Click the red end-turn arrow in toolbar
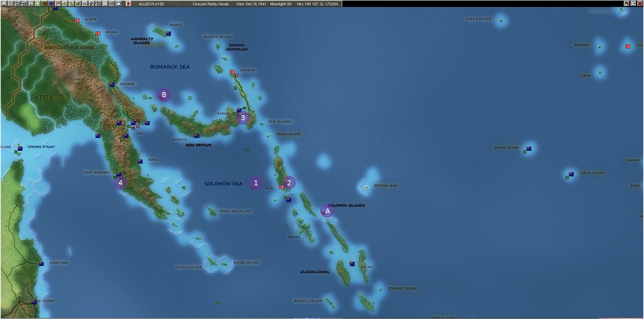 coord(128,4)
